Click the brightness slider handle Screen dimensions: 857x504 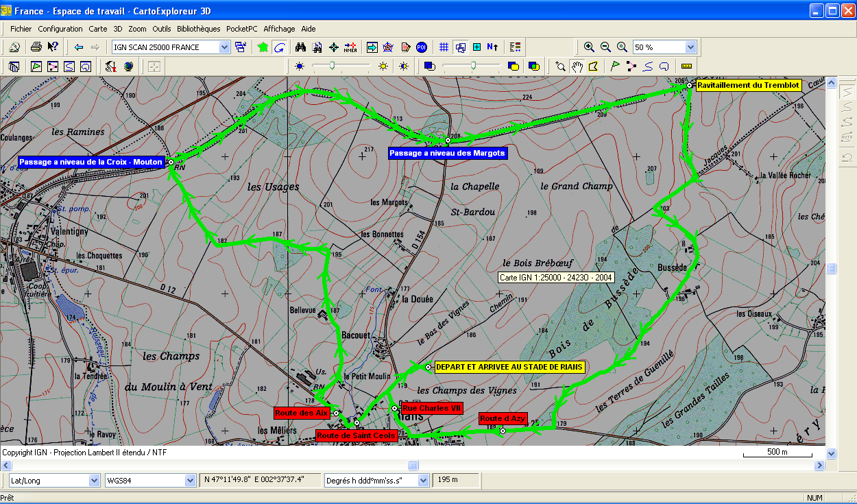[x=333, y=66]
